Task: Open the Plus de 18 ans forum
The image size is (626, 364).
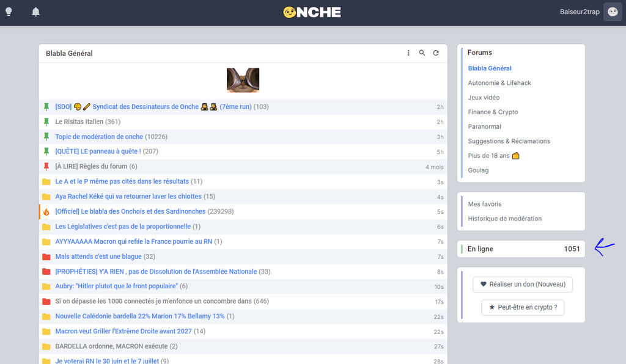Action: click(489, 156)
